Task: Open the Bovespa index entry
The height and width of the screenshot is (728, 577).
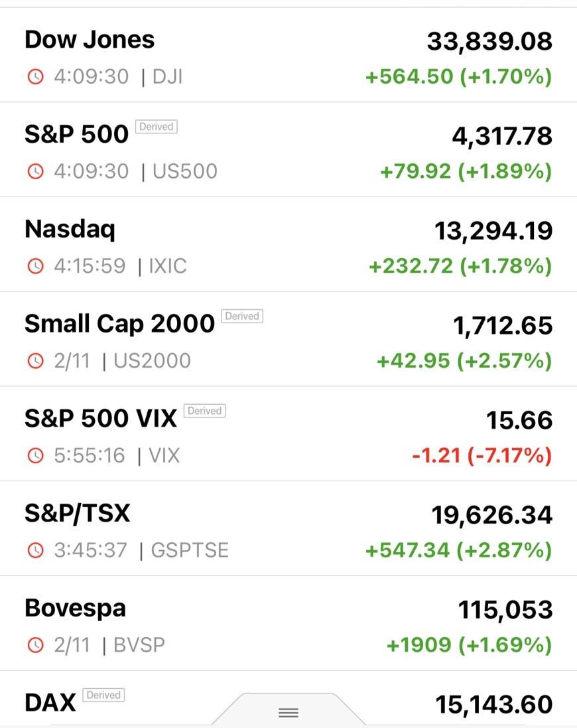Action: click(x=75, y=609)
